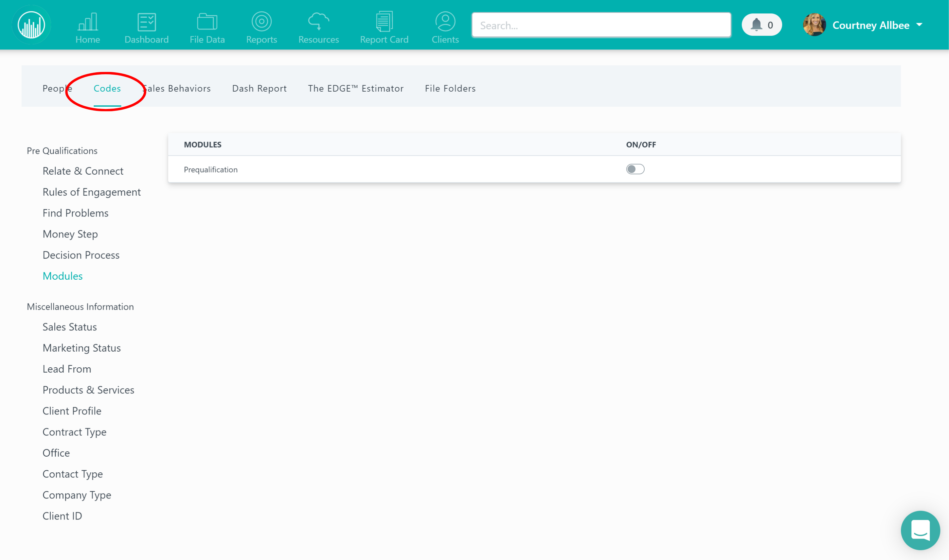Open Products & Services in sidebar

pyautogui.click(x=88, y=390)
